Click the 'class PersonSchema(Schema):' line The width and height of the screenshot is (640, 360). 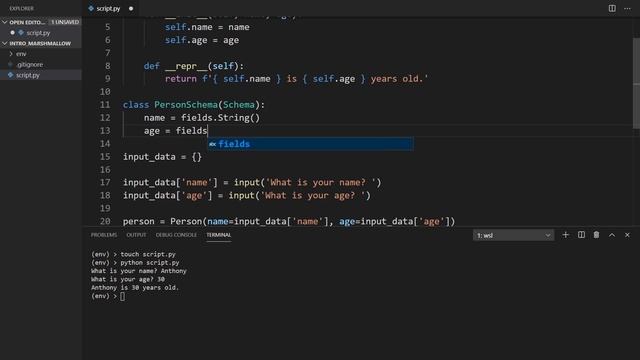pyautogui.click(x=194, y=105)
